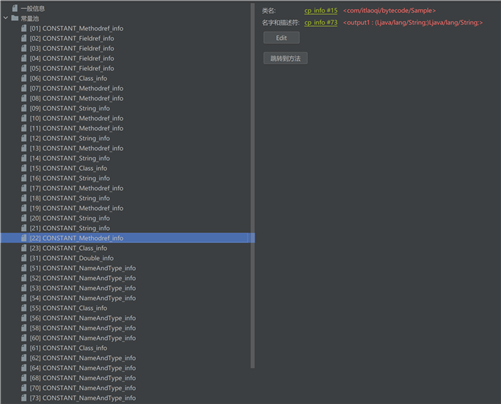Click the tree panel vertical scrollbar

pyautogui.click(x=253, y=185)
